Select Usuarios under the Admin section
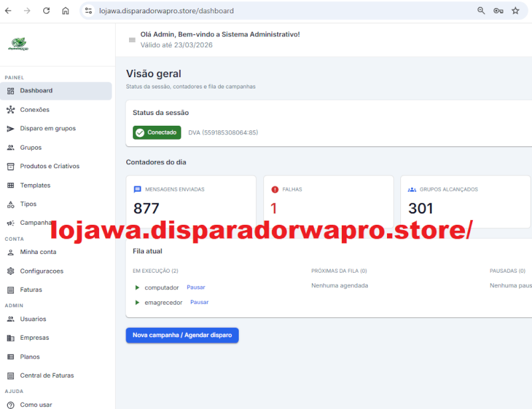 (x=33, y=319)
